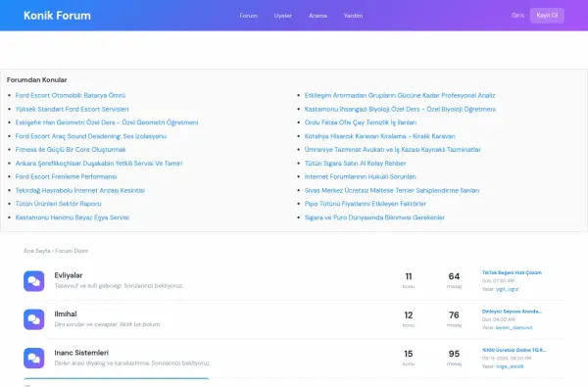Screen dimensions: 588x387
Task: Open the Evliyalar forum title
Action: (69, 275)
